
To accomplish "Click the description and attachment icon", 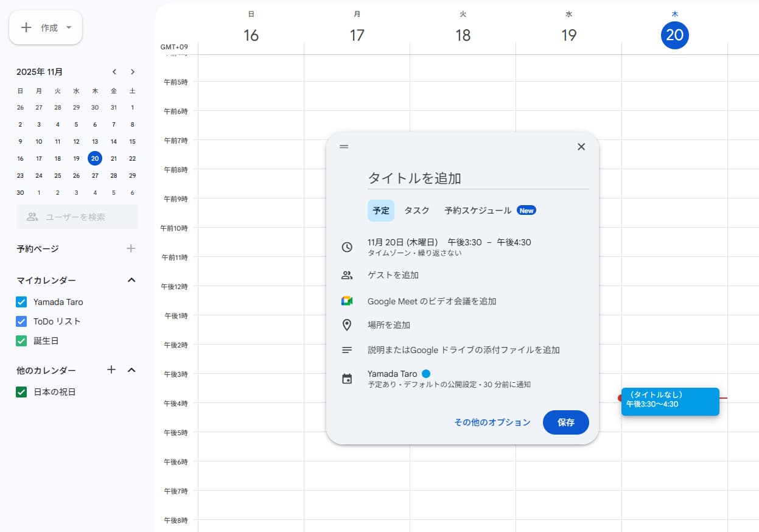I will [348, 349].
